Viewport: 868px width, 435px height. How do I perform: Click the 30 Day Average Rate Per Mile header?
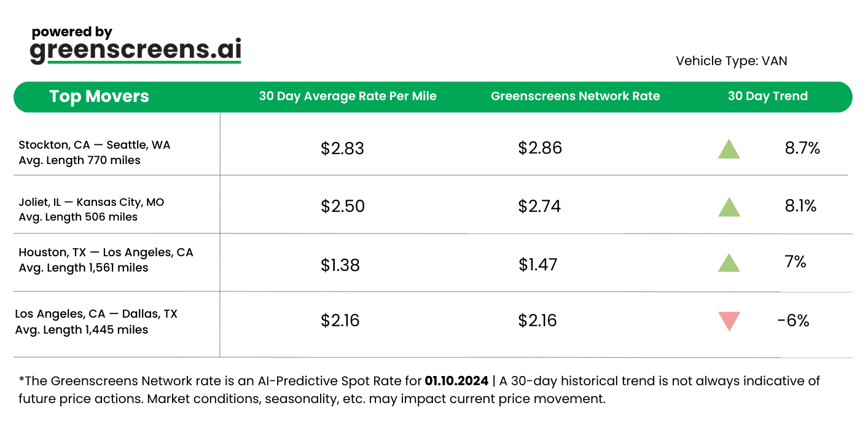pyautogui.click(x=348, y=96)
